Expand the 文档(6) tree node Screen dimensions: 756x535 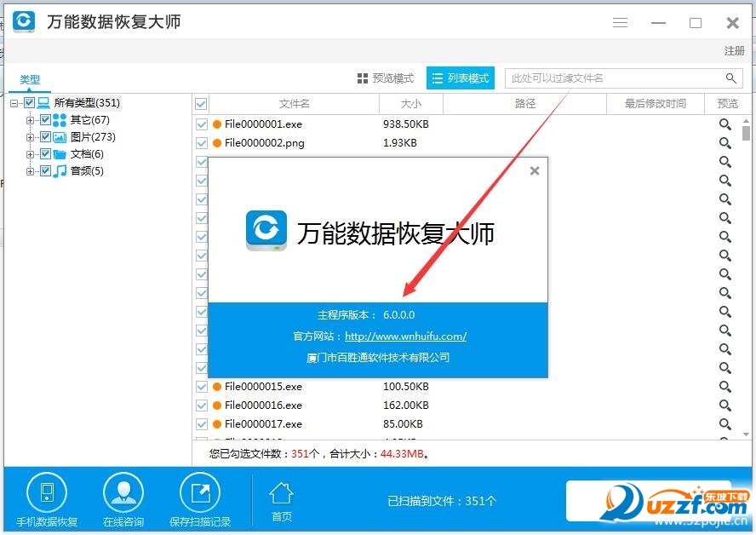pyautogui.click(x=30, y=154)
